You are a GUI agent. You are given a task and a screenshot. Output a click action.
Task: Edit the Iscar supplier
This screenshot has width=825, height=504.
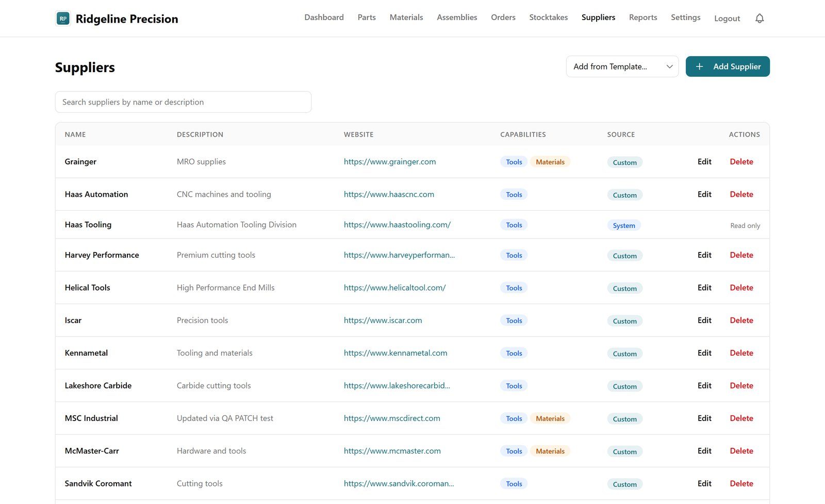[704, 321]
